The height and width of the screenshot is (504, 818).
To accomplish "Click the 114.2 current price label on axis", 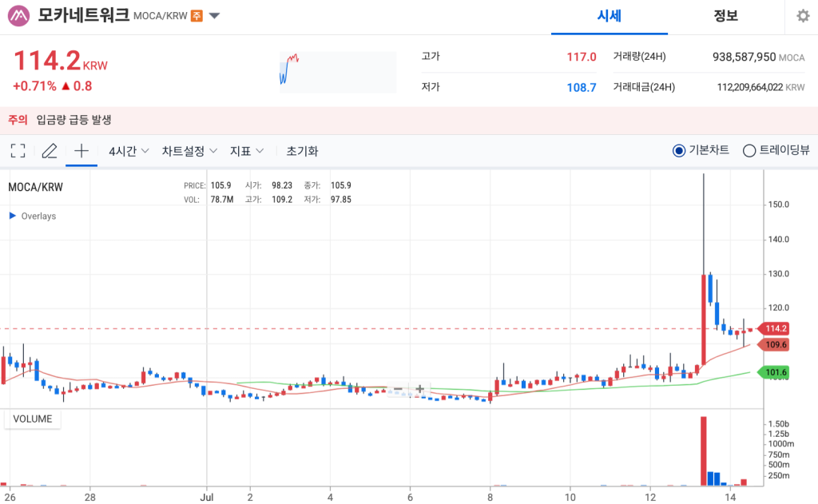I will [x=775, y=329].
